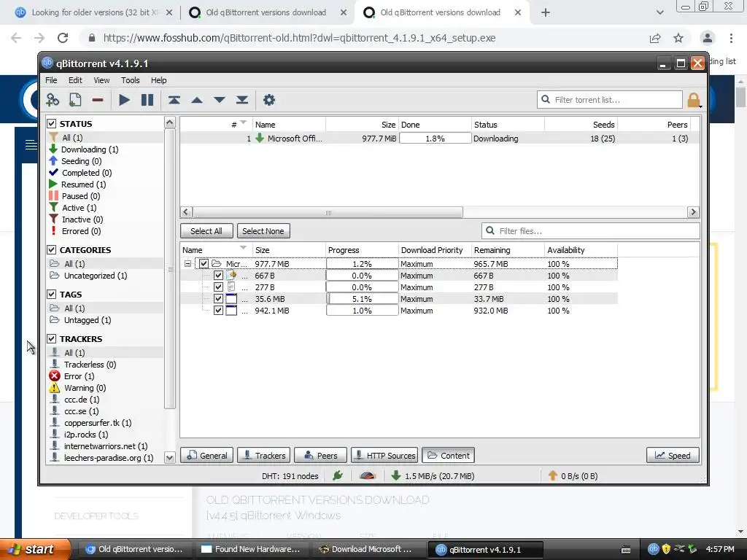747x560 pixels.
Task: Click the move up queue arrow icon
Action: [x=197, y=100]
